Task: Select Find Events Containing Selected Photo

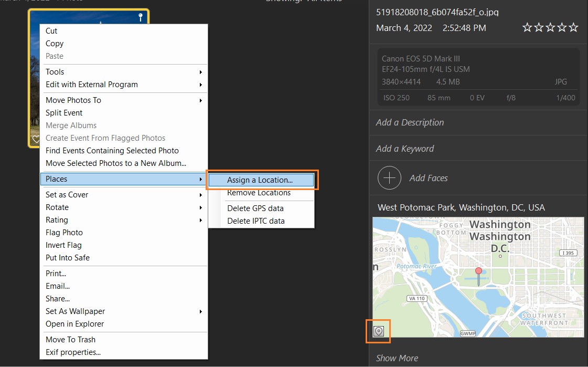Action: [124, 151]
